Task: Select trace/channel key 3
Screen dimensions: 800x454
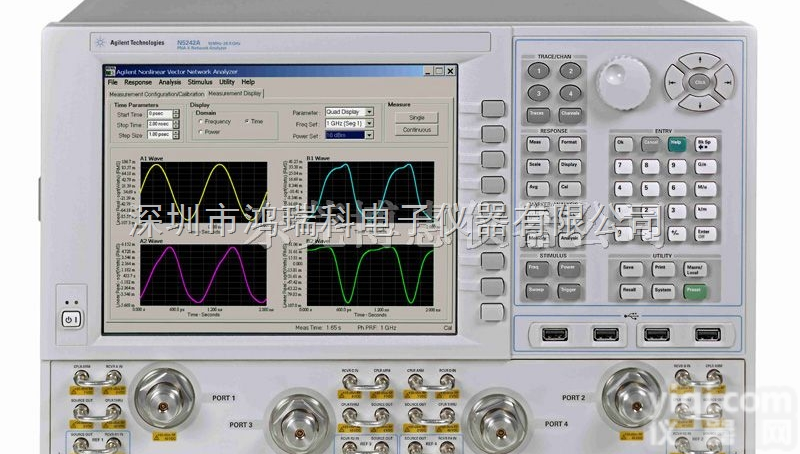Action: pos(538,93)
